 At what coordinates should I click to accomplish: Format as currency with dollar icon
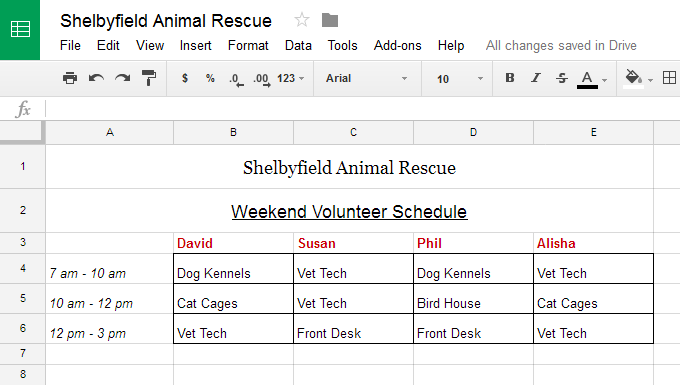coord(185,78)
